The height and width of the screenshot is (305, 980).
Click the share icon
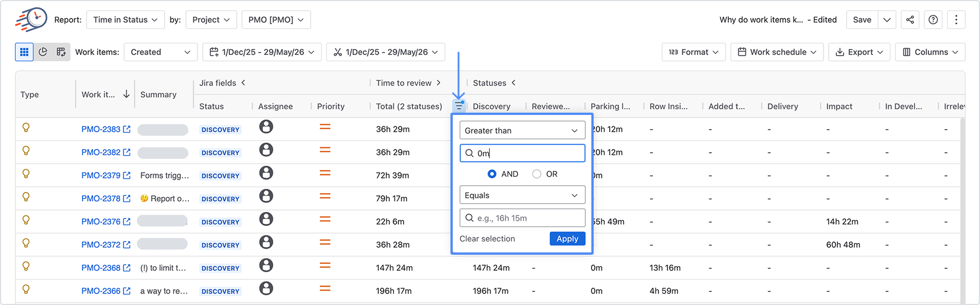910,20
